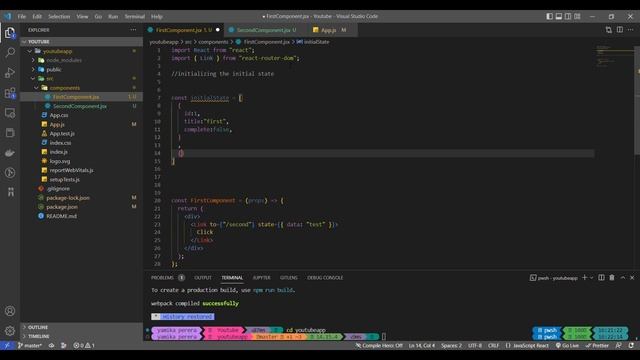The image size is (640, 360).
Task: Toggle primary side bar layout button
Action: 550,16
